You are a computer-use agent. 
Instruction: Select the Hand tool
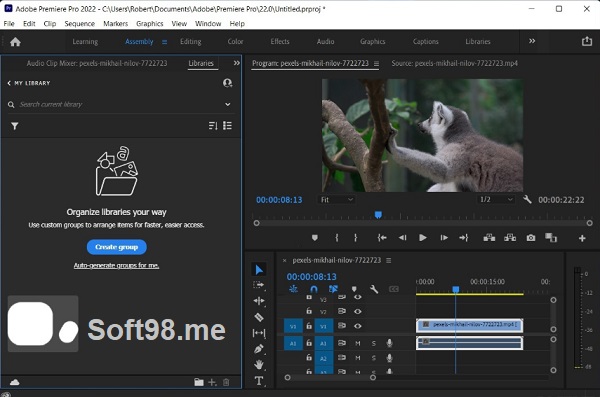pyautogui.click(x=259, y=364)
